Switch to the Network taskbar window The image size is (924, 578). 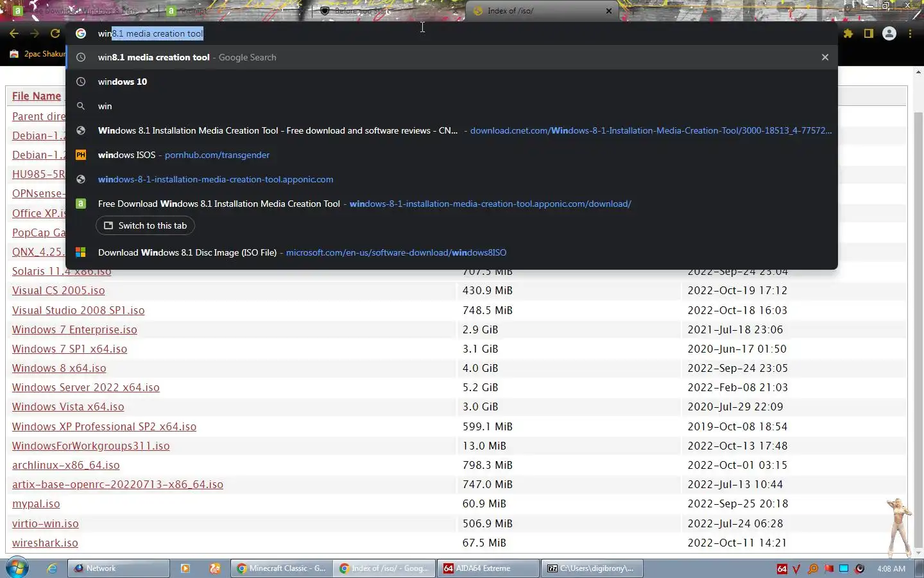click(119, 568)
